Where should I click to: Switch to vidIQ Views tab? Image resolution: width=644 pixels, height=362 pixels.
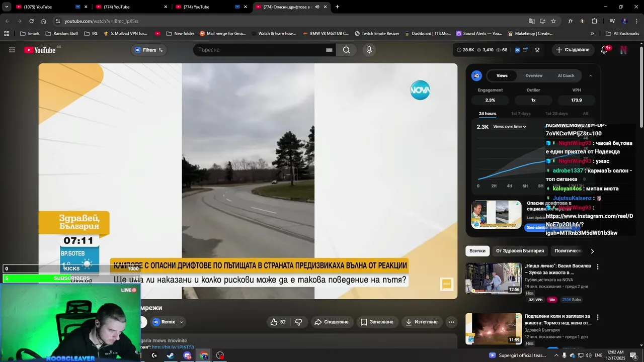pos(502,76)
